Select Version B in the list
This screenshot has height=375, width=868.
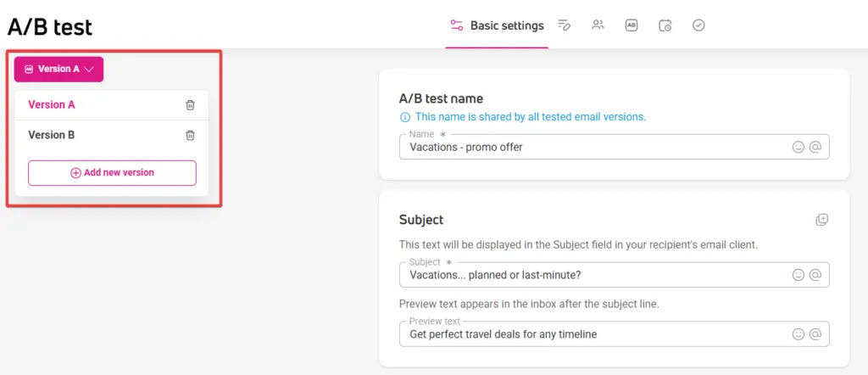click(x=52, y=135)
